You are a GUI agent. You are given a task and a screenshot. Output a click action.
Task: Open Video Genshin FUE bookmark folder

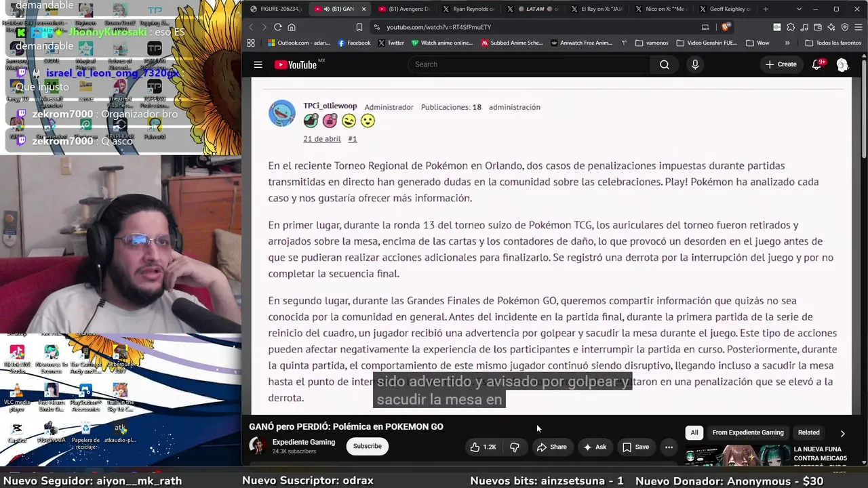coord(706,43)
